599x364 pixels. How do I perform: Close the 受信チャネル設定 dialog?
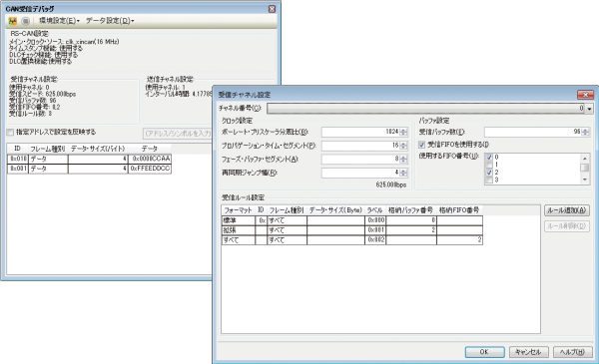585,95
